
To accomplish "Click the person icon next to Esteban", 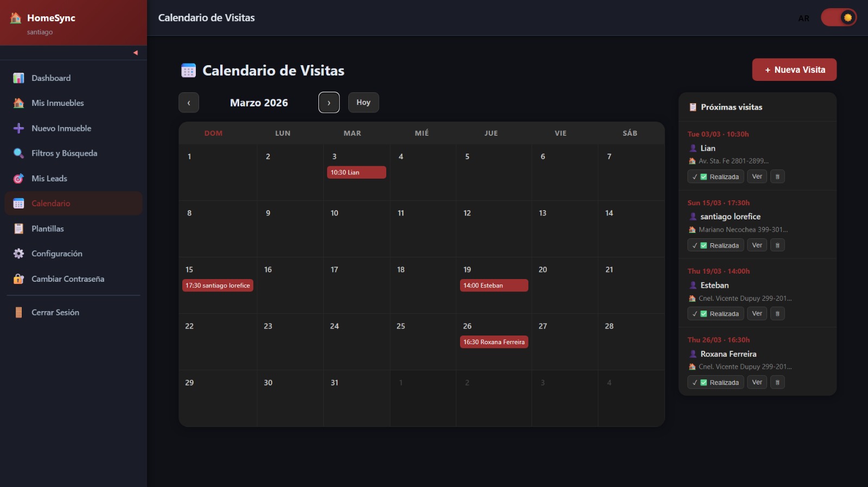I will coord(693,285).
